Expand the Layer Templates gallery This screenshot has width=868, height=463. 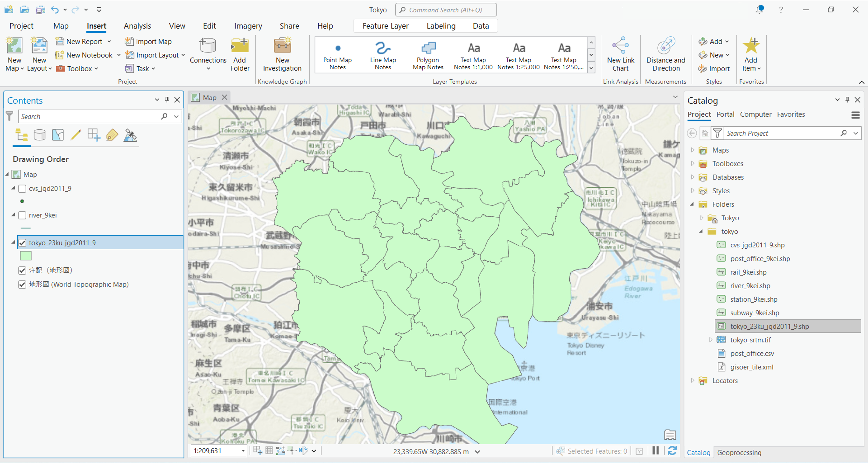pyautogui.click(x=591, y=68)
